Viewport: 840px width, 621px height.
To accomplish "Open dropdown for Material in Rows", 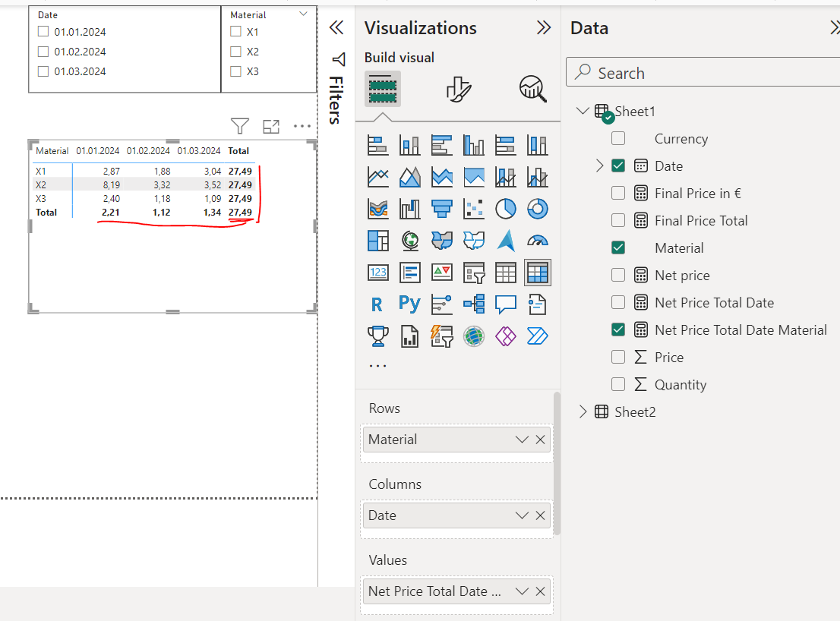I will (x=522, y=440).
